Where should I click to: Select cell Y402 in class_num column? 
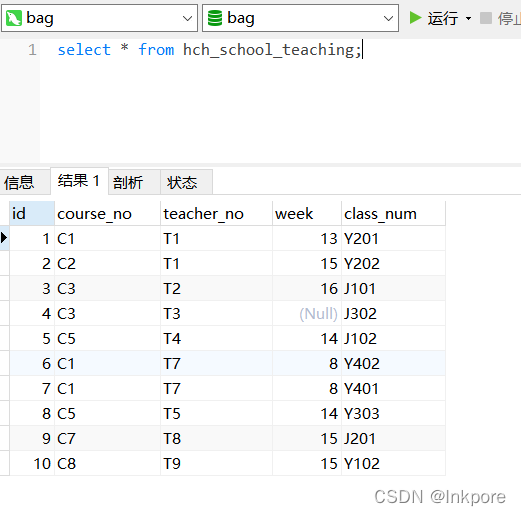(393, 363)
